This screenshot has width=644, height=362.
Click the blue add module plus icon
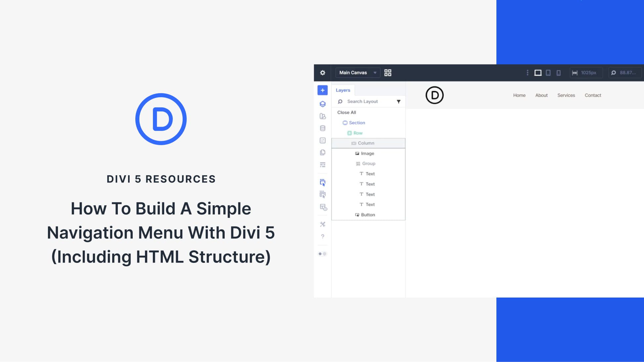(322, 90)
